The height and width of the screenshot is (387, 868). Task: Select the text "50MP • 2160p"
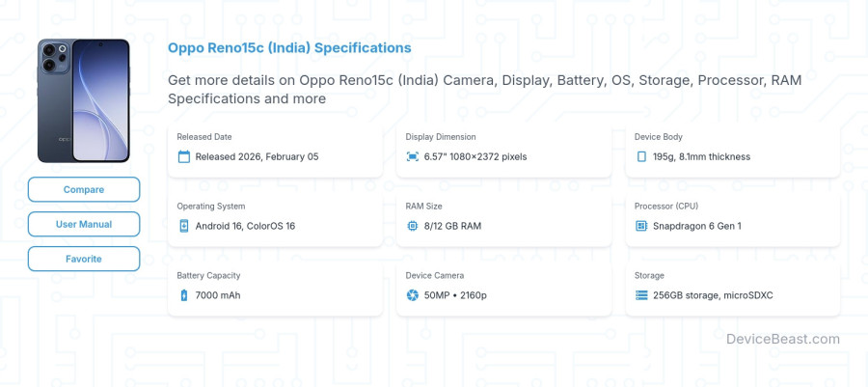click(x=455, y=295)
